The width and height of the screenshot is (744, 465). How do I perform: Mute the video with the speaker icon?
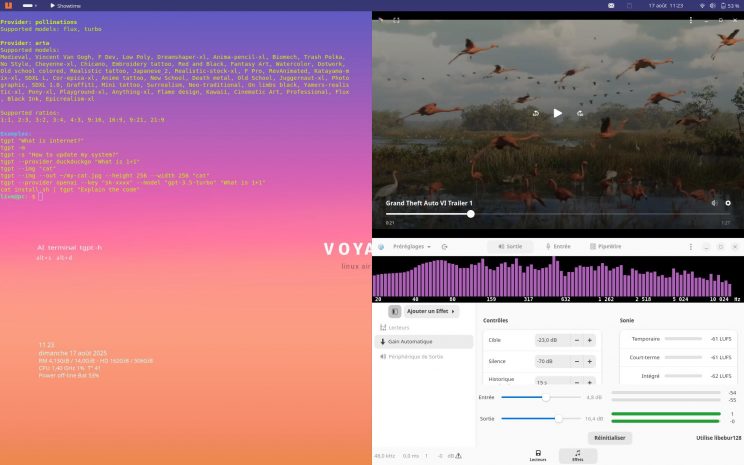714,203
